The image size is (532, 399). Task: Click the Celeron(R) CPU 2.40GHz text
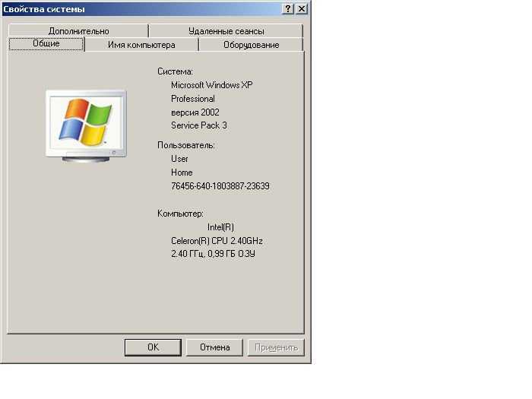[x=217, y=241]
